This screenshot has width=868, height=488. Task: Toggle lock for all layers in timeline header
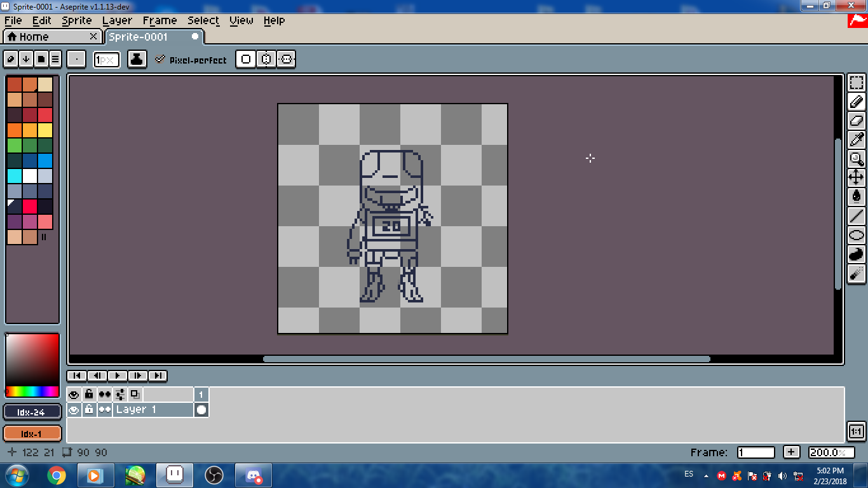[90, 395]
